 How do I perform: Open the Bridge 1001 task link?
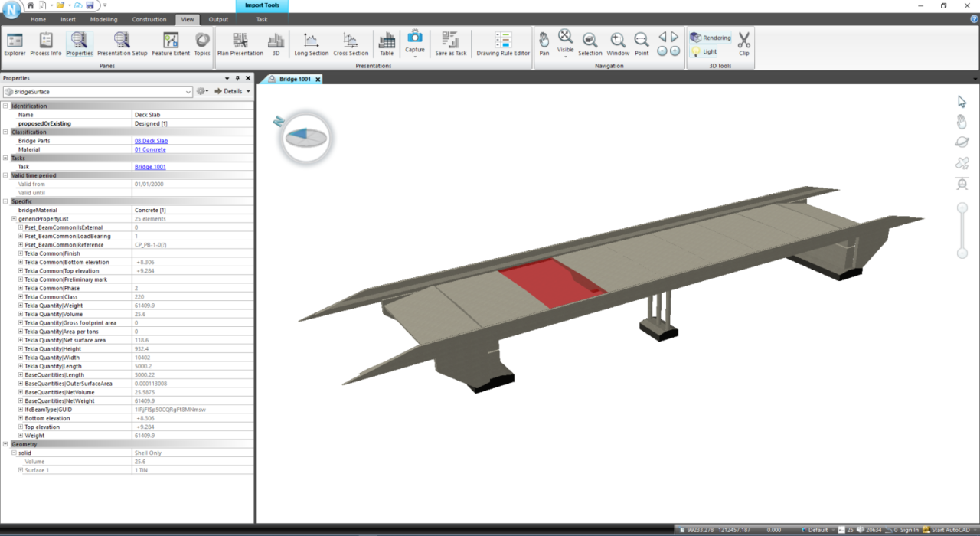point(150,167)
